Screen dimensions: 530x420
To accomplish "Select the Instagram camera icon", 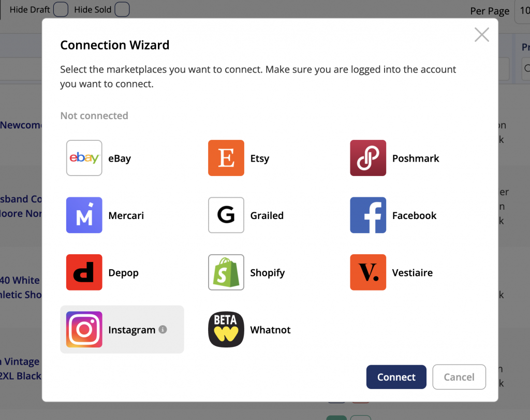I will tap(84, 329).
